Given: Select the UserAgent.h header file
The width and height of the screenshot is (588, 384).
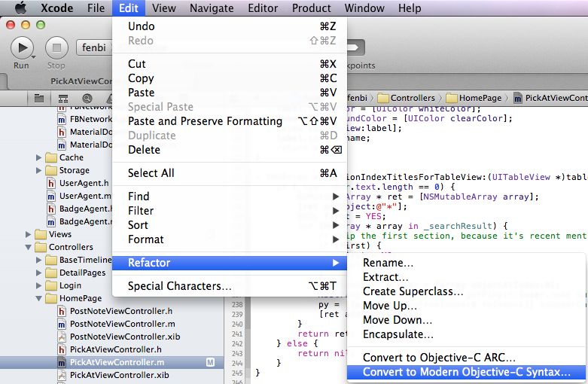Looking at the screenshot, I should 83,183.
